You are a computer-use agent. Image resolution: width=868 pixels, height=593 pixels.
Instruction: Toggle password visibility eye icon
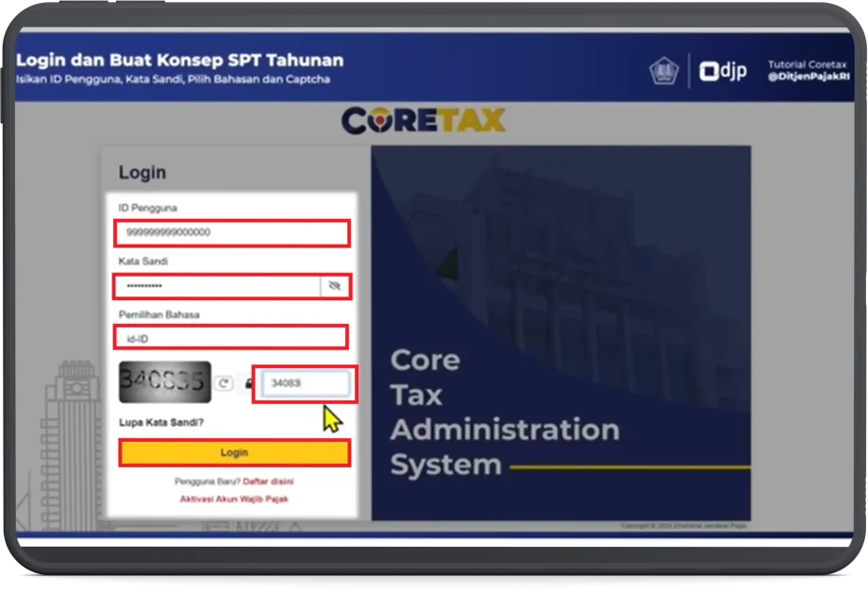pyautogui.click(x=334, y=285)
